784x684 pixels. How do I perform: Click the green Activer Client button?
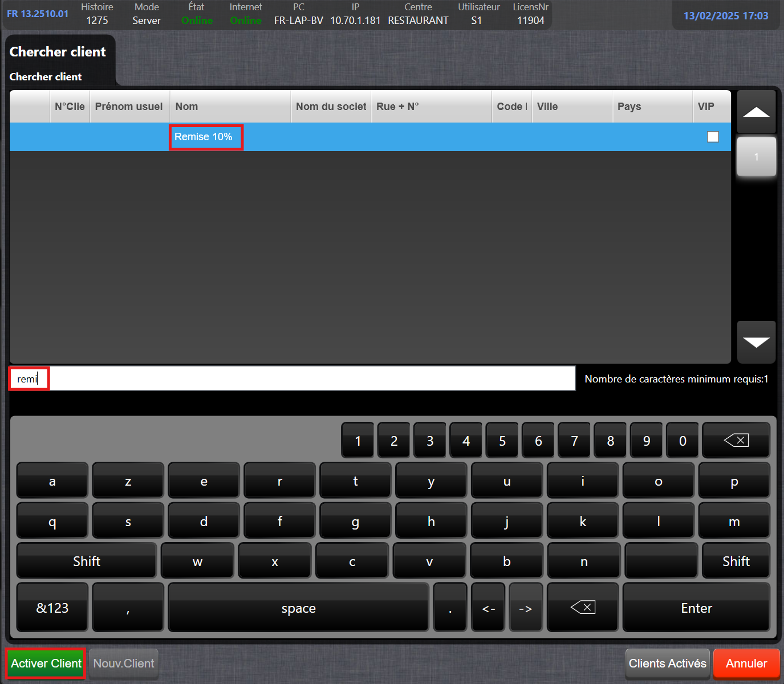coord(46,663)
